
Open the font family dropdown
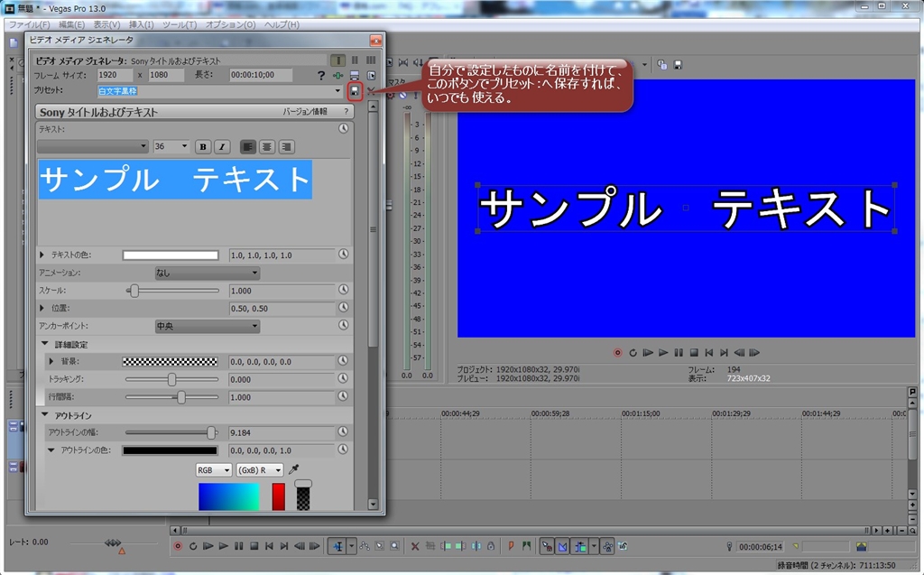tap(93, 146)
